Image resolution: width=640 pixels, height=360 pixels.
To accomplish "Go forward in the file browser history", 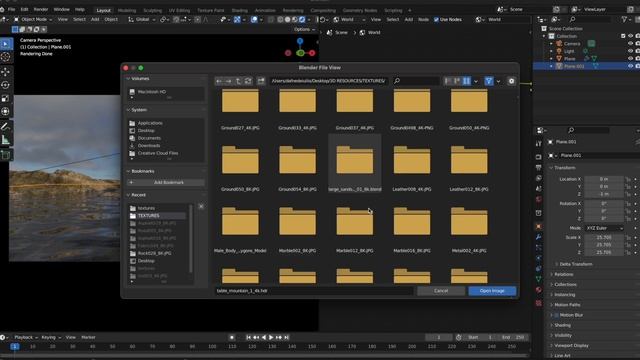I will (229, 81).
